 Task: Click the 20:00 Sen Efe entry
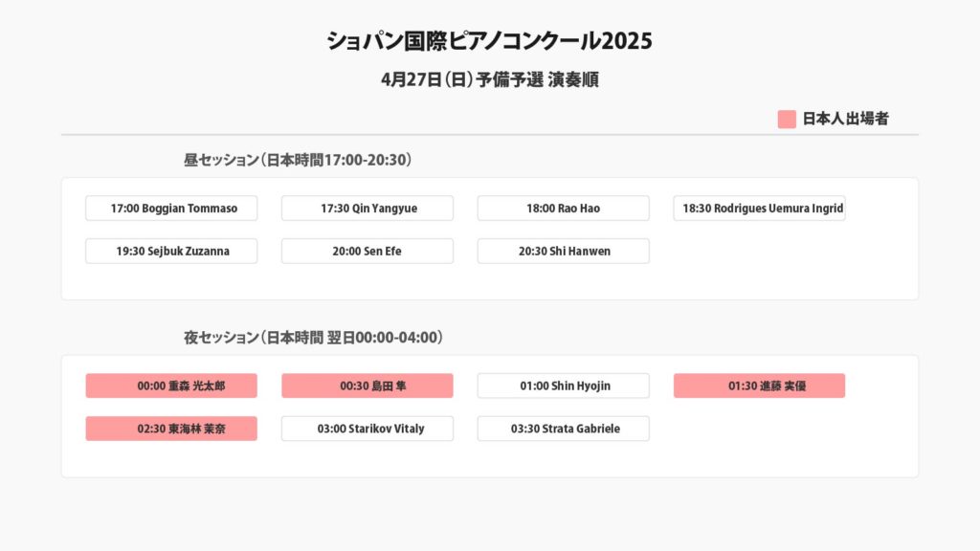point(367,252)
